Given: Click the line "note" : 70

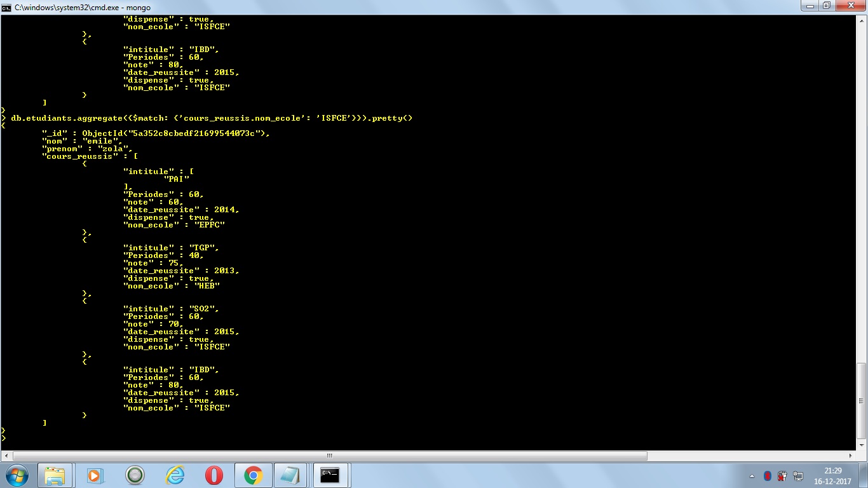Looking at the screenshot, I should pos(153,324).
